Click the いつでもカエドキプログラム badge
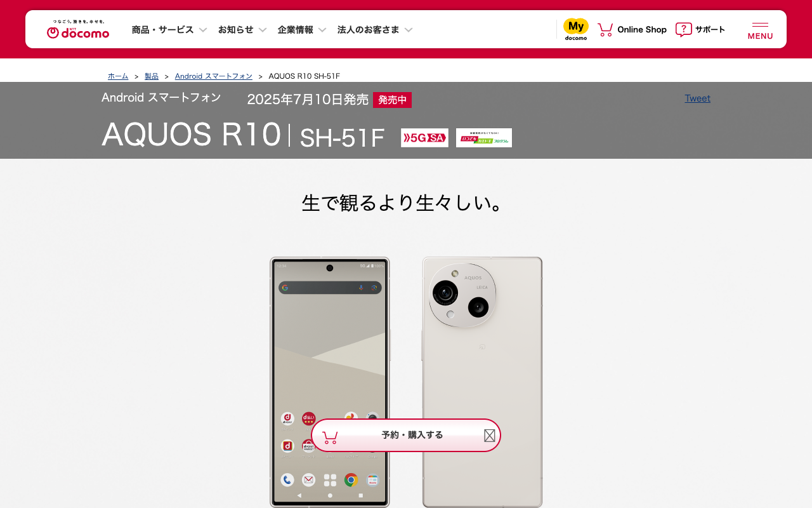Viewport: 812px width, 508px height. click(484, 138)
